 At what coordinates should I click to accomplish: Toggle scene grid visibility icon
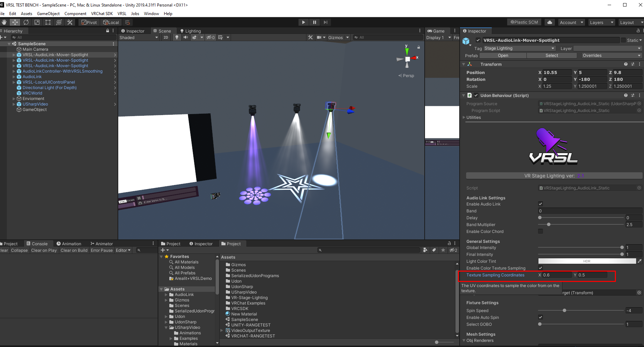point(220,37)
